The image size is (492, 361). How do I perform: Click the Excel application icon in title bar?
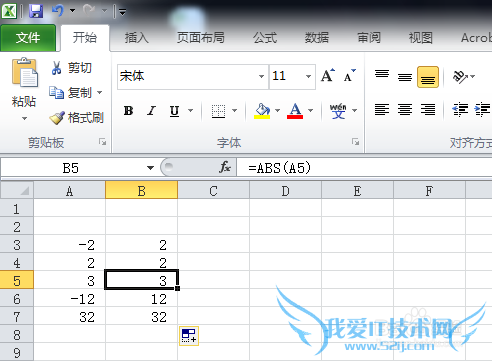point(9,11)
